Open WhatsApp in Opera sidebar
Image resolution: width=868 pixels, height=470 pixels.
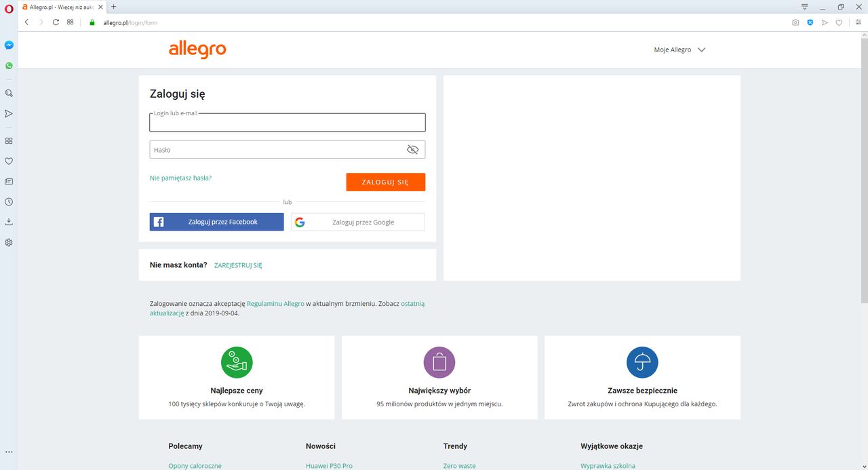pos(9,66)
